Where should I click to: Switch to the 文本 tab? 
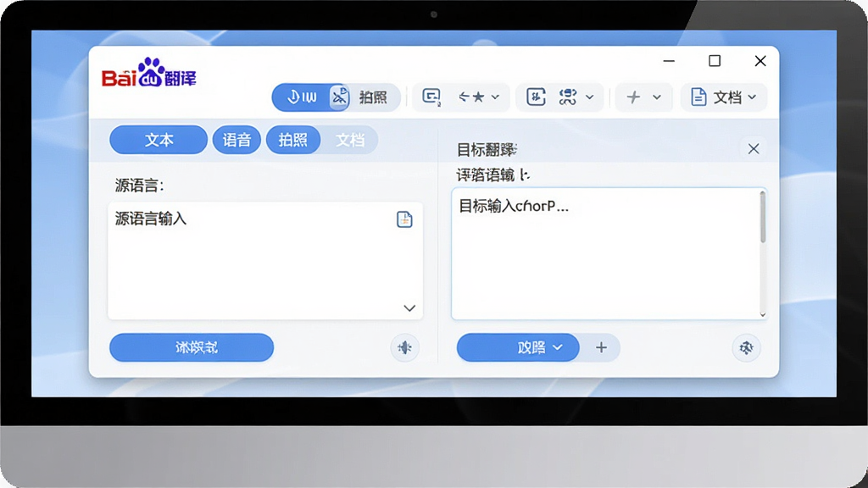click(159, 140)
